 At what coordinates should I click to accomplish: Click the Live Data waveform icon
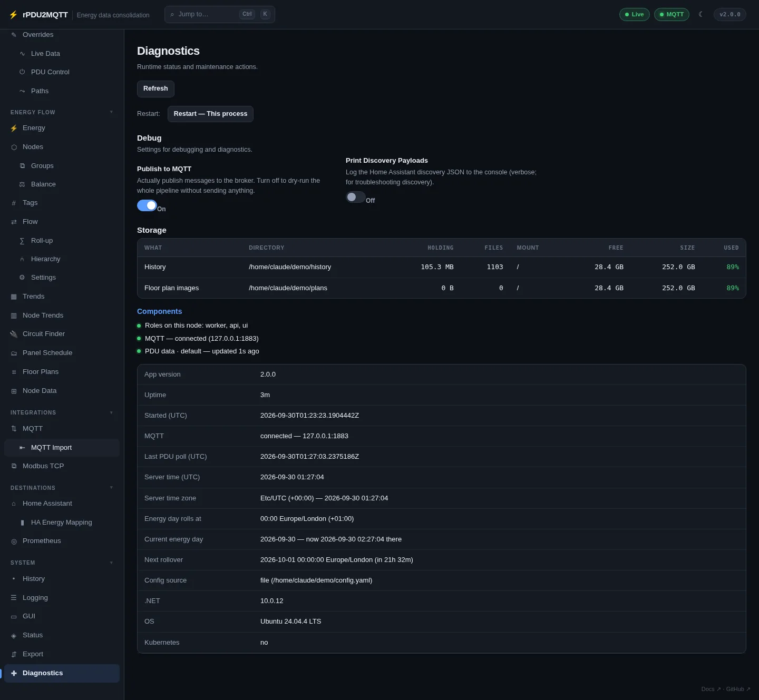(x=22, y=54)
